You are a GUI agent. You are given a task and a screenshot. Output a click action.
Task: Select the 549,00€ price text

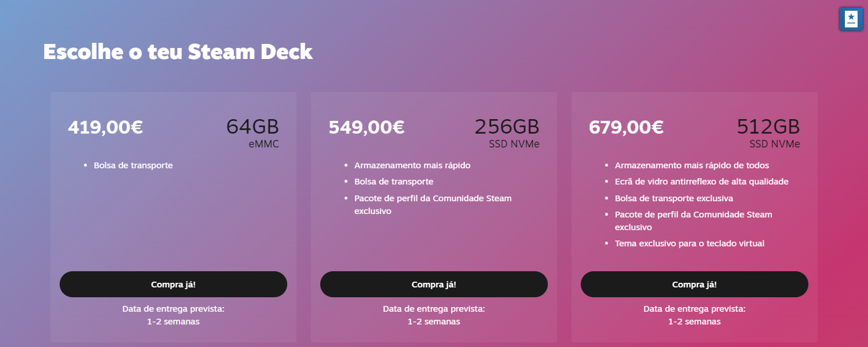[367, 127]
